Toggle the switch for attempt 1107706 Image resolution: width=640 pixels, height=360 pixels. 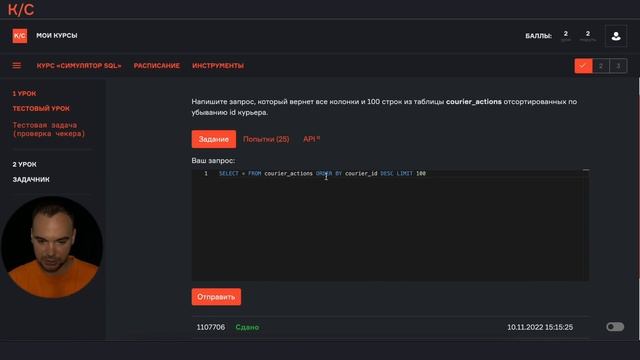pyautogui.click(x=615, y=327)
